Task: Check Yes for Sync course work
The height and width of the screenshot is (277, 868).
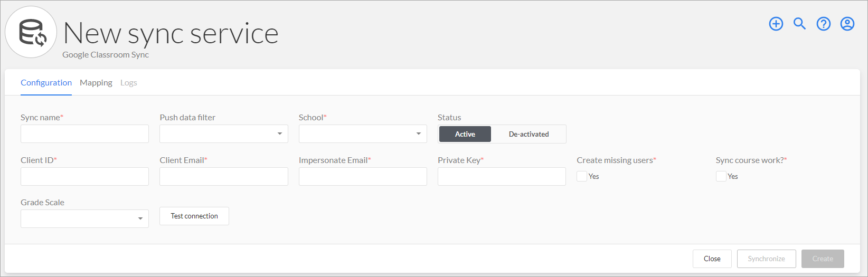Action: click(721, 176)
